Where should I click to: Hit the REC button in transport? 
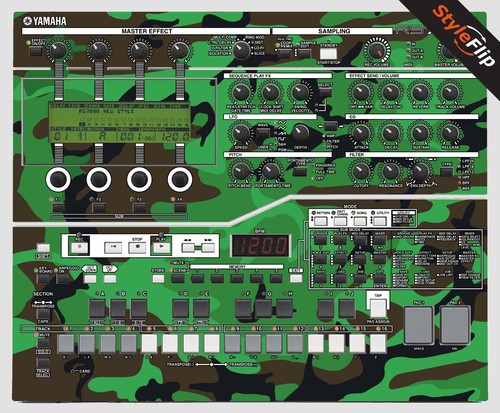point(79,248)
